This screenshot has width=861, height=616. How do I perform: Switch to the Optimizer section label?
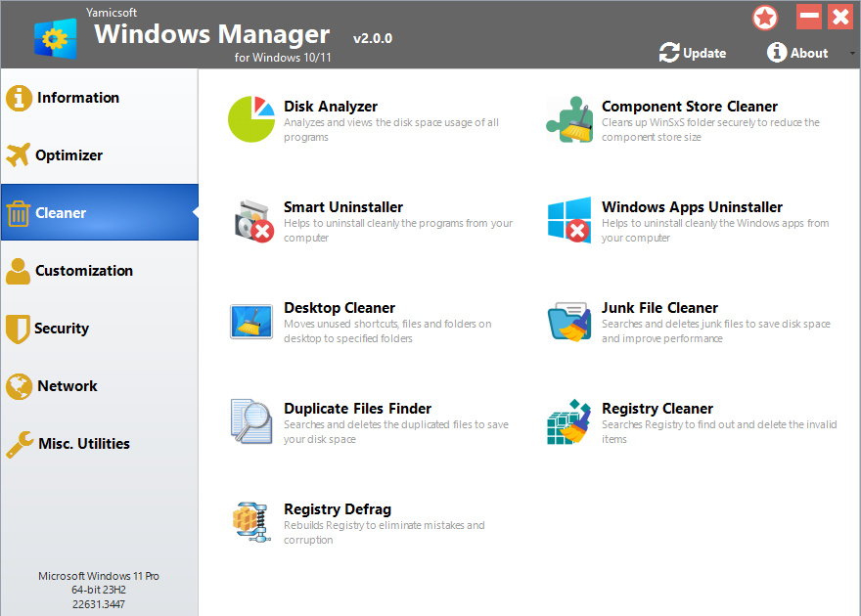click(68, 155)
